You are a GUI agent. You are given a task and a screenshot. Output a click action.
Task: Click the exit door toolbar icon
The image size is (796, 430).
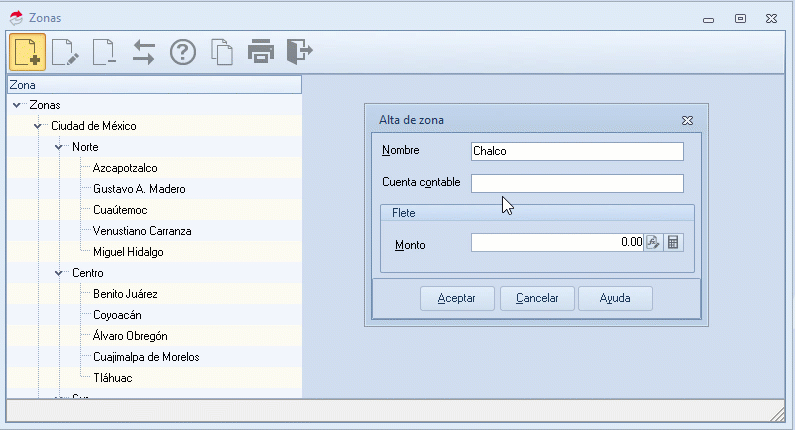coord(298,52)
